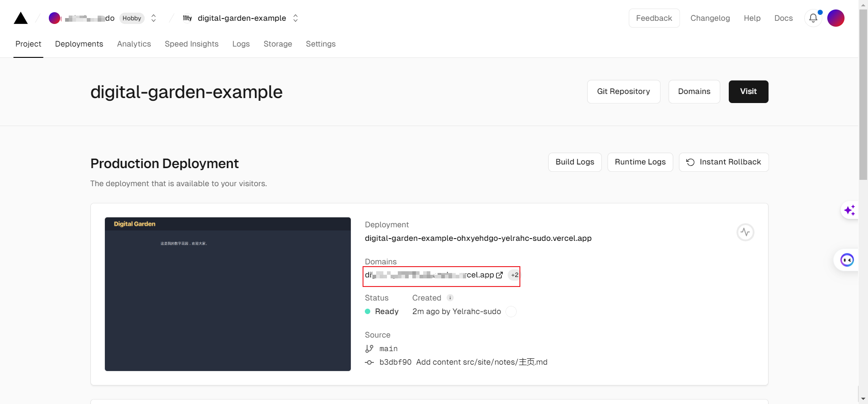Screen dimensions: 868x404
Task: Open the user avatar menu
Action: tap(835, 18)
